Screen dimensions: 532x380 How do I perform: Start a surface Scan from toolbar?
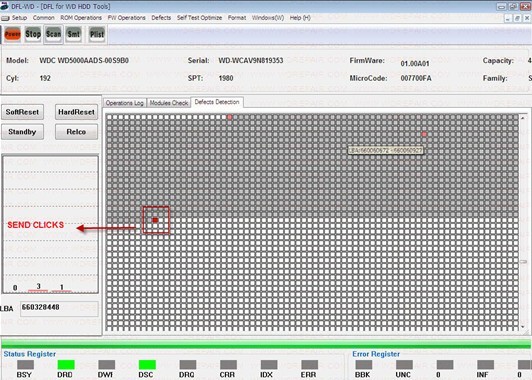click(x=53, y=34)
